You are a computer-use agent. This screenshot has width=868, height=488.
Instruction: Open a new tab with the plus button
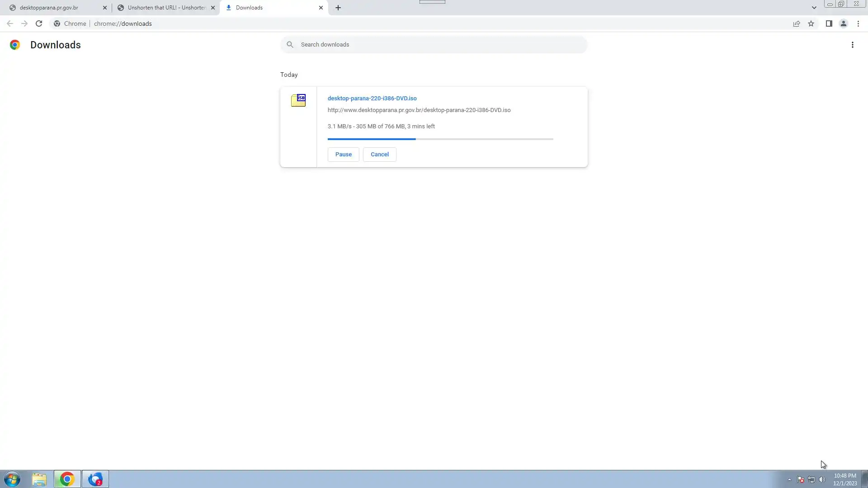pos(338,8)
